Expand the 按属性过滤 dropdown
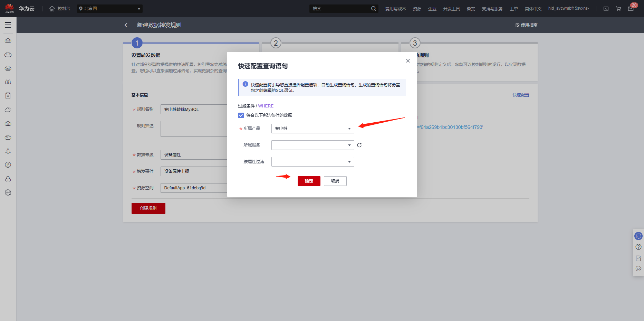This screenshot has width=644, height=321. [x=313, y=162]
